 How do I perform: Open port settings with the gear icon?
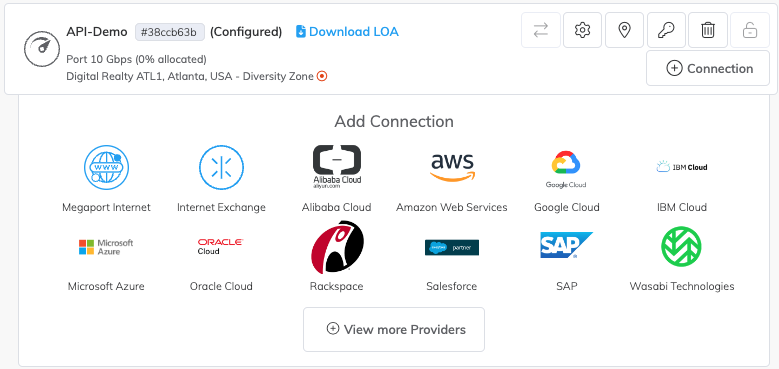(x=582, y=30)
